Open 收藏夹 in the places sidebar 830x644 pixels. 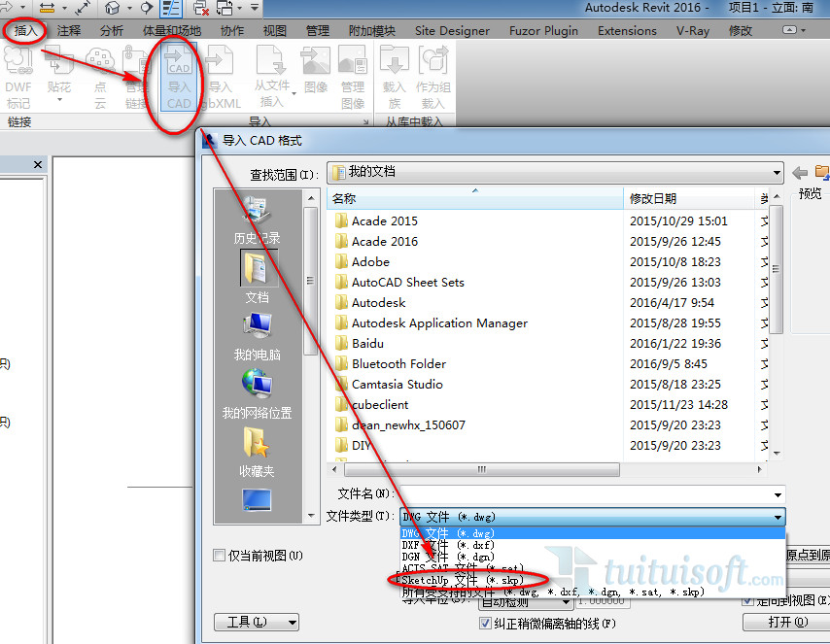(257, 452)
